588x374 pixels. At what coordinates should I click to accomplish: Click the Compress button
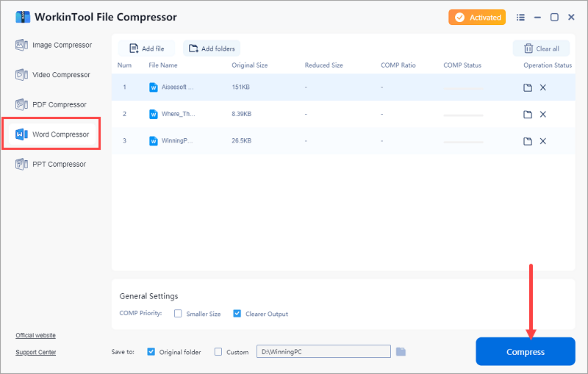525,352
